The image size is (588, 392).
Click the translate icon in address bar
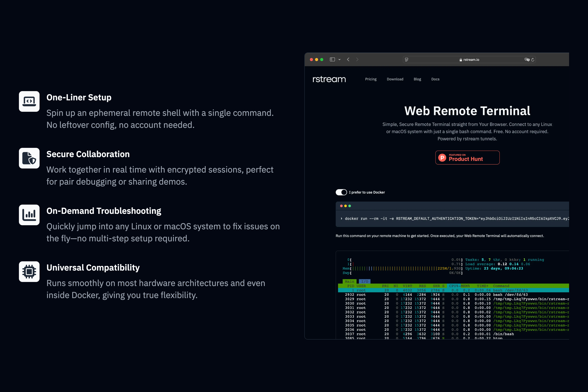[x=527, y=60]
